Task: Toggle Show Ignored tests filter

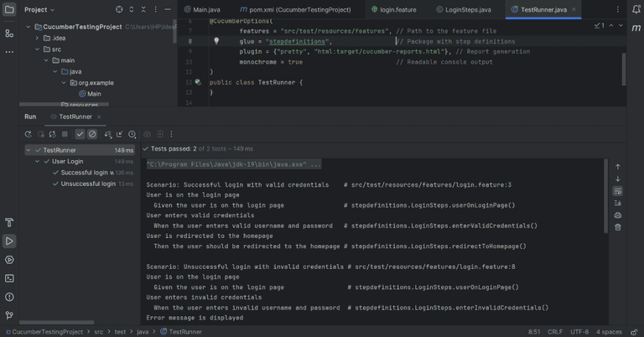Action: 92,134
